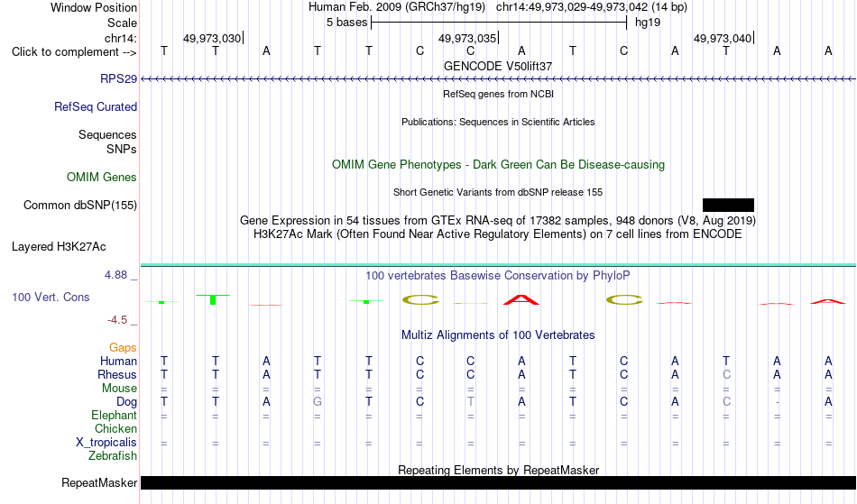
Task: Click the tallest green T in PhyloP logo
Action: click(213, 299)
